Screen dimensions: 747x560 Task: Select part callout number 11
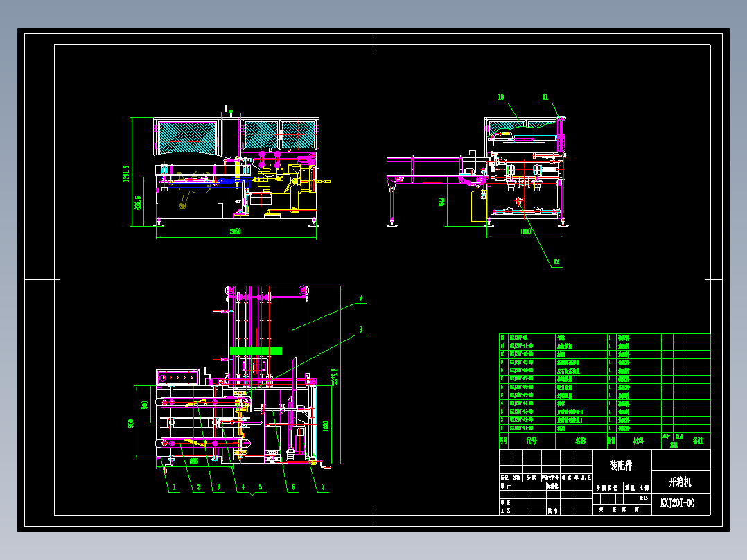545,97
